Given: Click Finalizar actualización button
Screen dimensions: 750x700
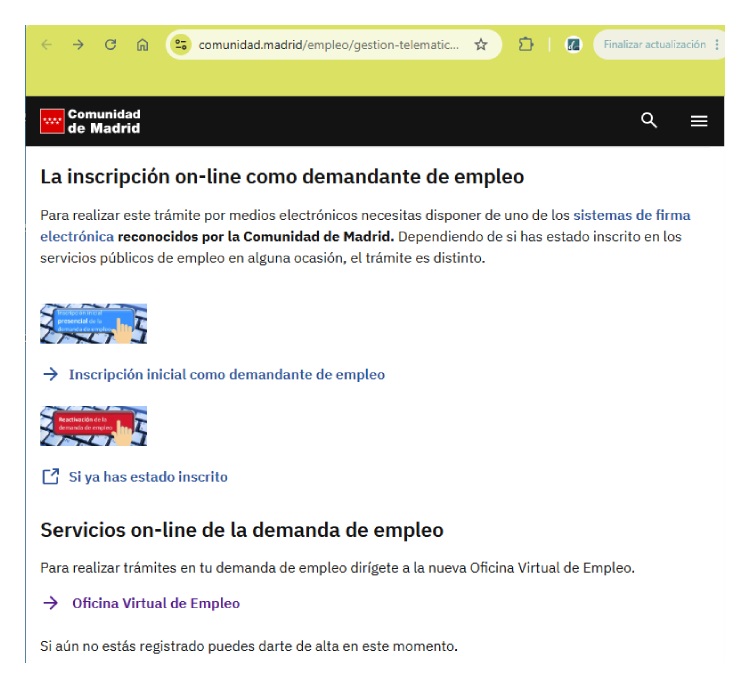Looking at the screenshot, I should (x=654, y=44).
